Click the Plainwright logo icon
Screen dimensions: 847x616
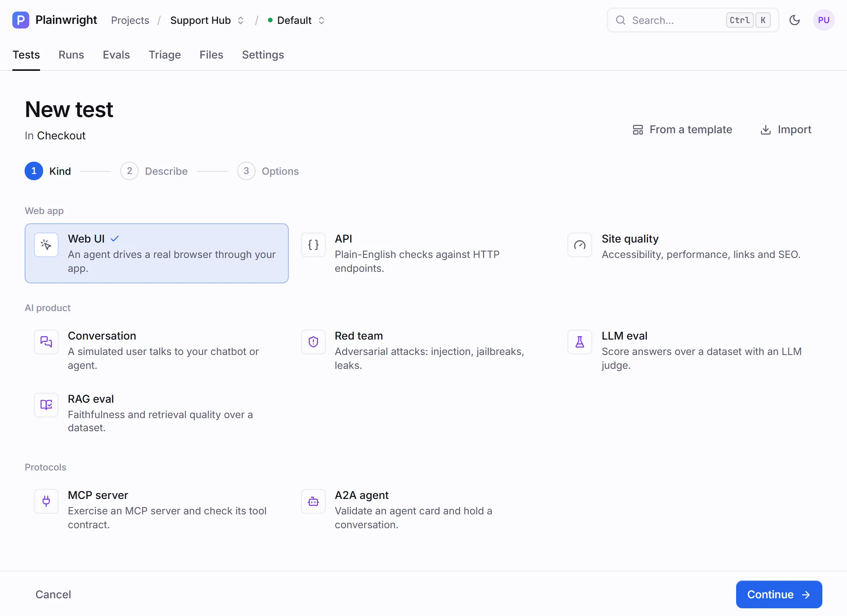point(21,20)
